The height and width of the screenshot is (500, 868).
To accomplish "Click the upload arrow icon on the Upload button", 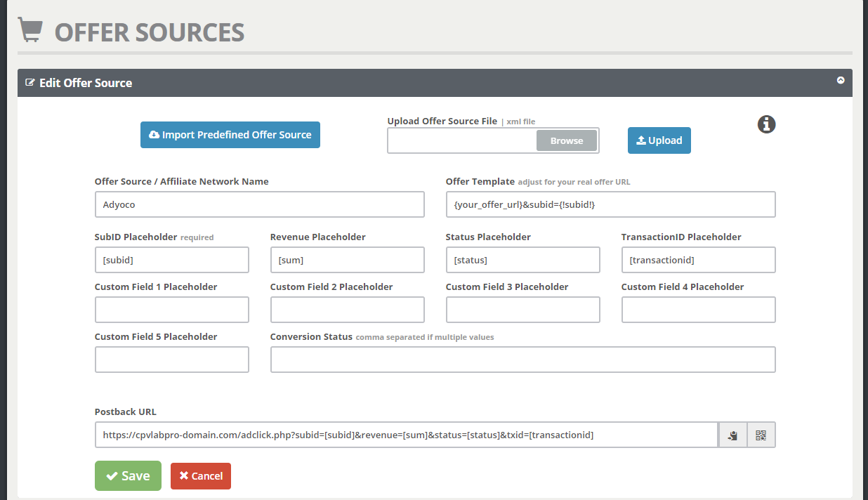I will [x=641, y=140].
